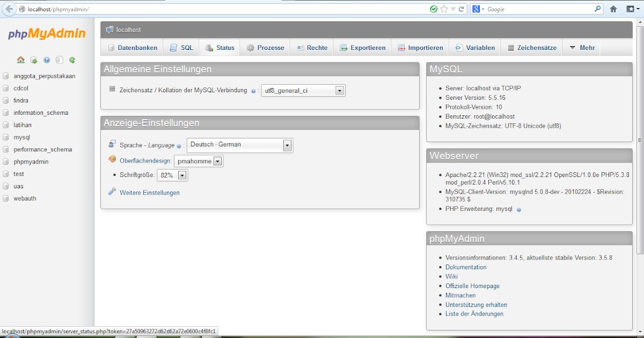The width and height of the screenshot is (644, 338).
Task: Click the phpMyAdmin home icon
Action: (x=20, y=60)
